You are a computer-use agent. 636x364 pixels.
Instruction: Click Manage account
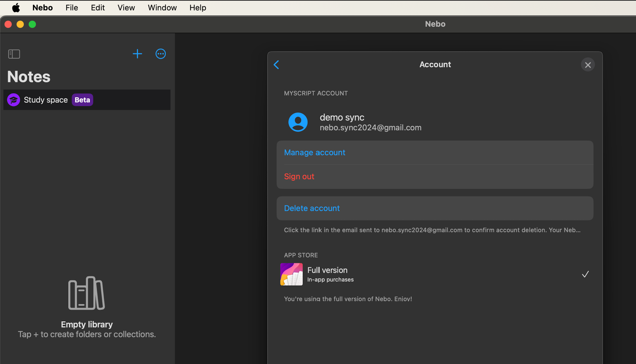point(435,153)
